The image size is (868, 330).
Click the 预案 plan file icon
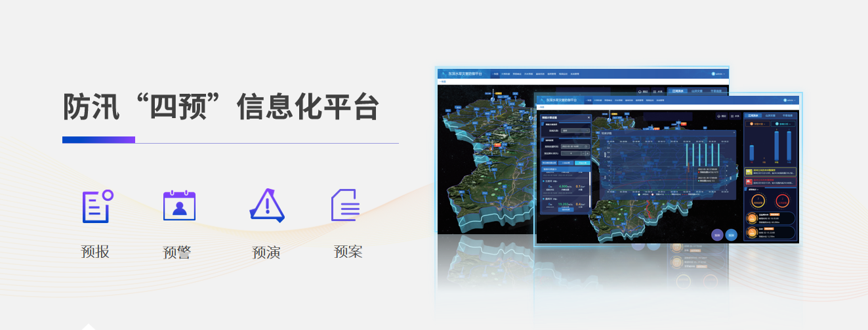(x=346, y=206)
